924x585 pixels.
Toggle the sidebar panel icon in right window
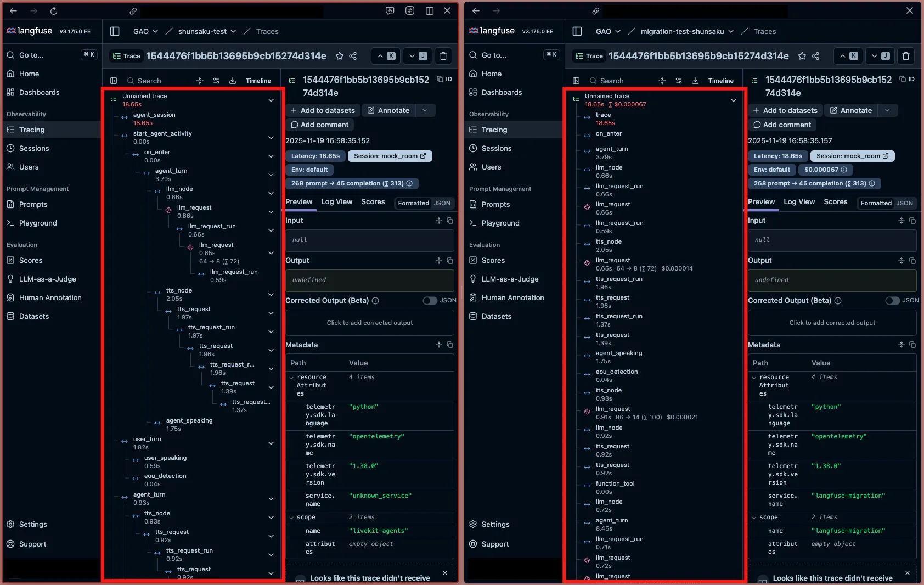[x=577, y=31]
